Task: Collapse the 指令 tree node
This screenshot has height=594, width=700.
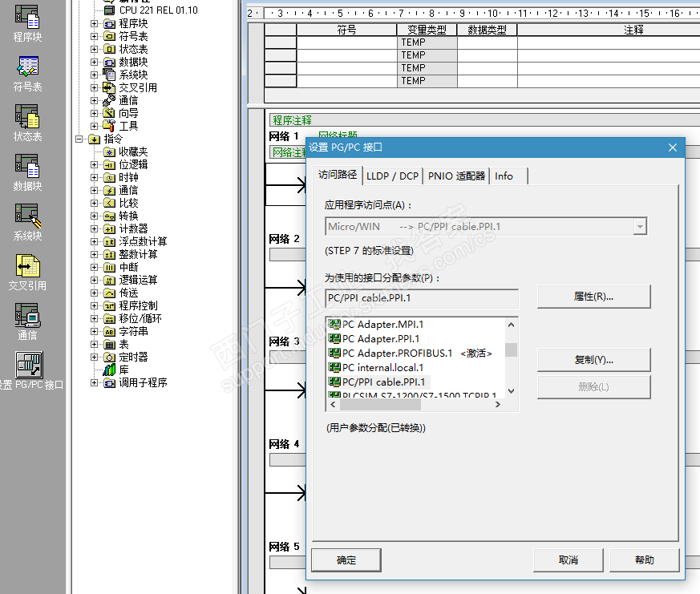Action: [79, 139]
